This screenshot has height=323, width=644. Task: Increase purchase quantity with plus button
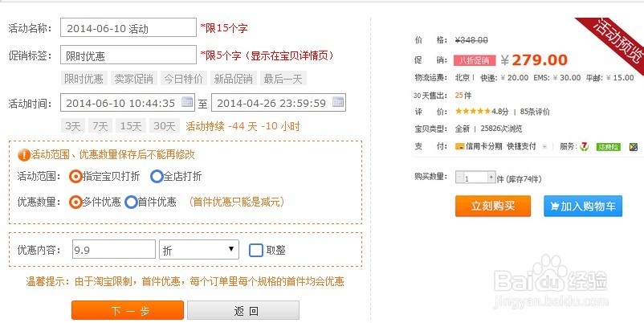point(491,177)
